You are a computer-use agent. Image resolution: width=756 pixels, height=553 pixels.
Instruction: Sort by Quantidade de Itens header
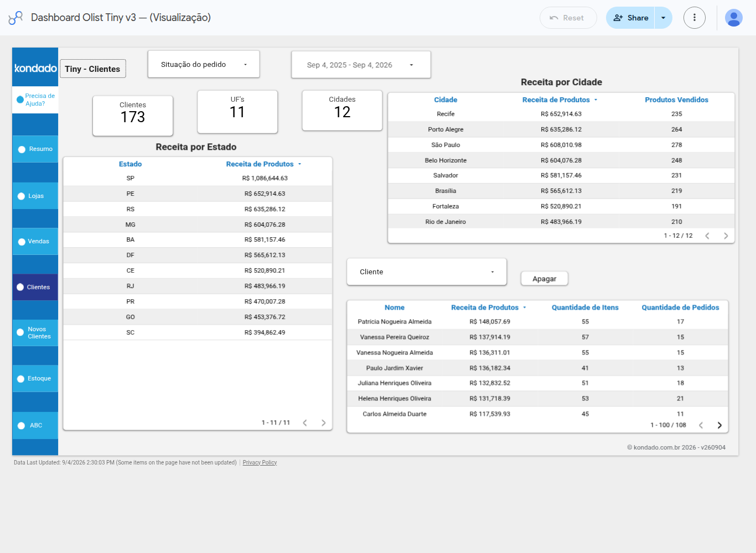pyautogui.click(x=585, y=307)
